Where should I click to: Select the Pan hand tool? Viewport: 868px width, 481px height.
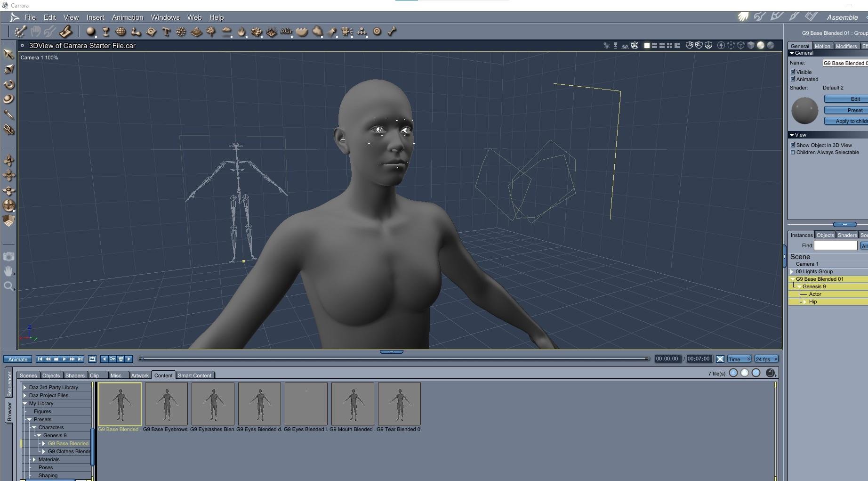(x=8, y=271)
